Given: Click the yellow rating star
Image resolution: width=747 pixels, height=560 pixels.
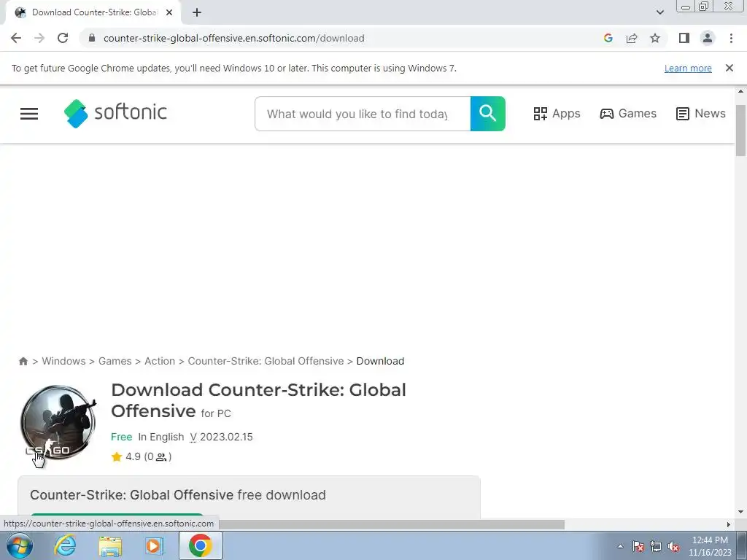Looking at the screenshot, I should (x=116, y=456).
